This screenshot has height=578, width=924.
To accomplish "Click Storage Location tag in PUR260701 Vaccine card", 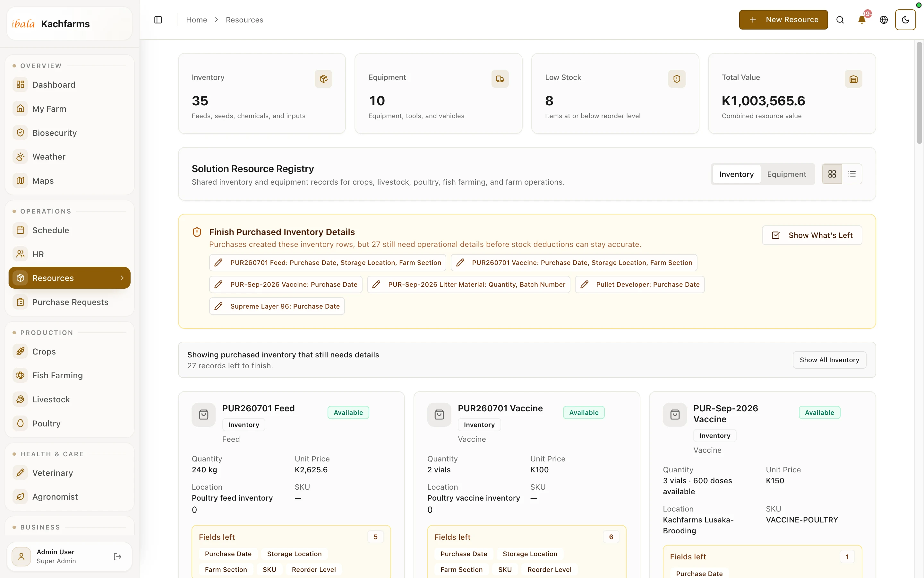I will (530, 554).
